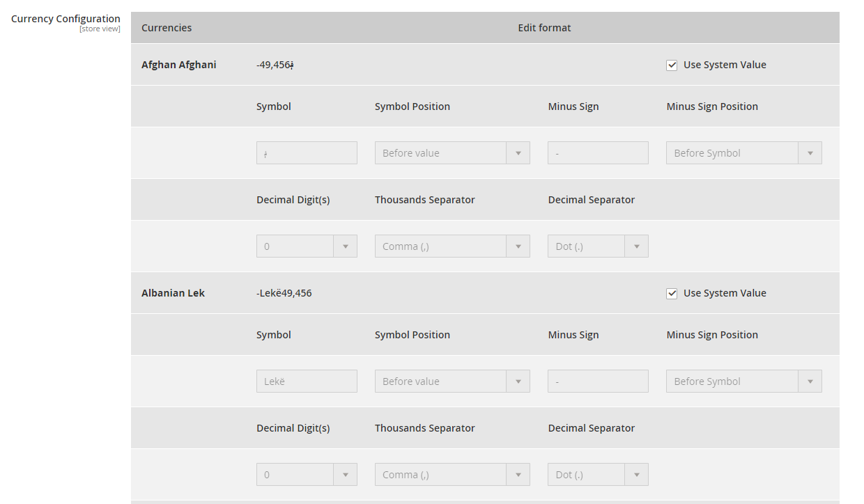Open Afghan Afghani Decimal Separator dropdown
This screenshot has width=864, height=504.
(598, 246)
